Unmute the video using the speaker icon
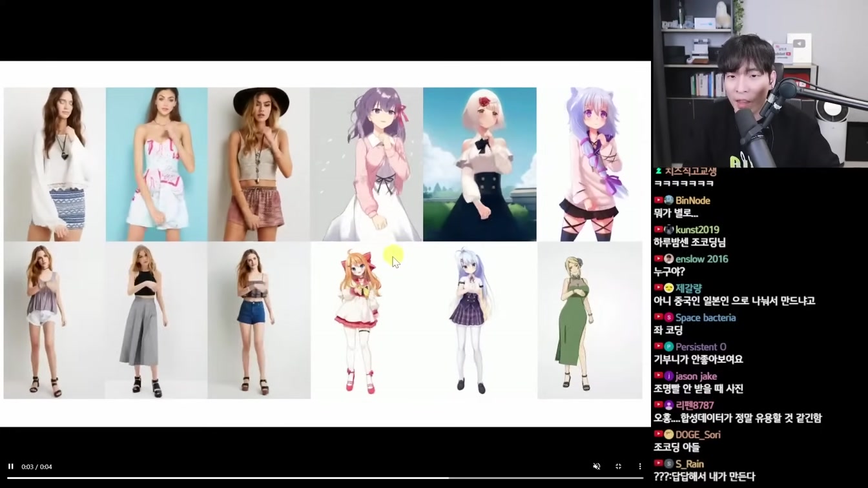 click(597, 466)
